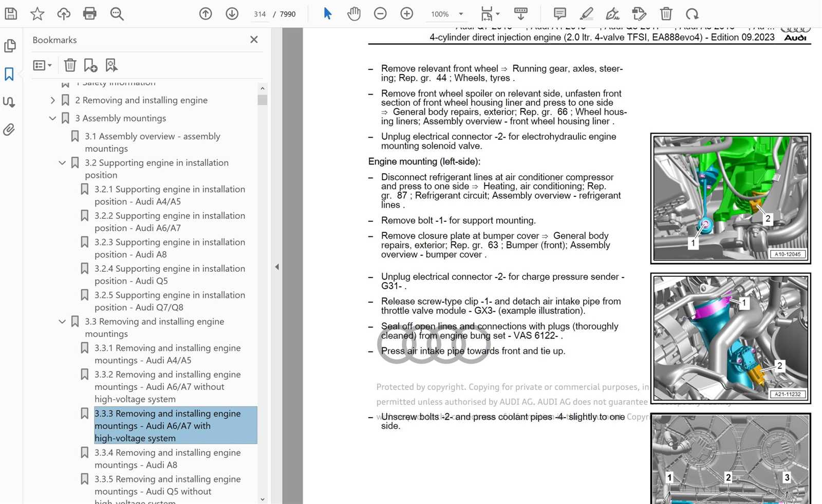Image resolution: width=822 pixels, height=504 pixels.
Task: Upload file to cloud storage
Action: [64, 14]
